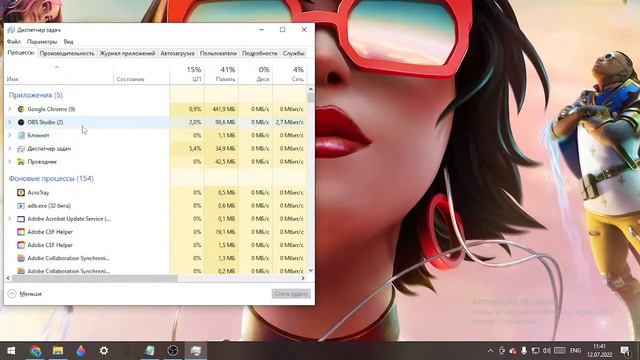Open the Файл menu
Image resolution: width=640 pixels, height=360 pixels.
[13, 42]
